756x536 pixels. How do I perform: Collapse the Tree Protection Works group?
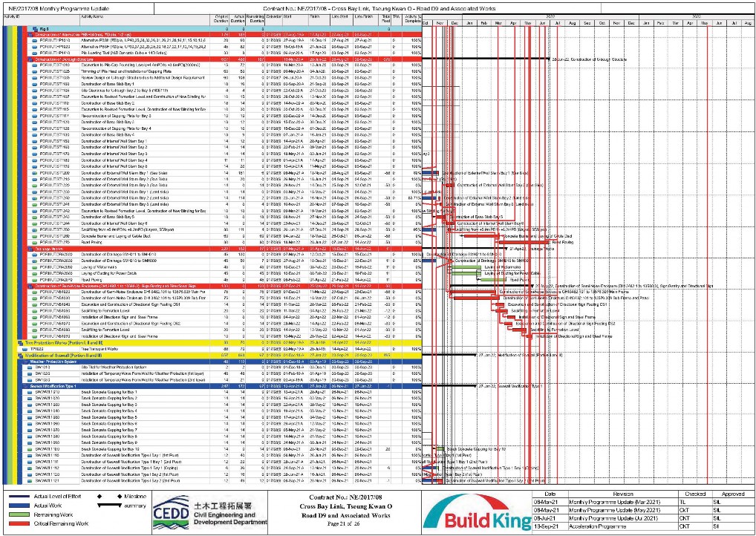point(20,342)
